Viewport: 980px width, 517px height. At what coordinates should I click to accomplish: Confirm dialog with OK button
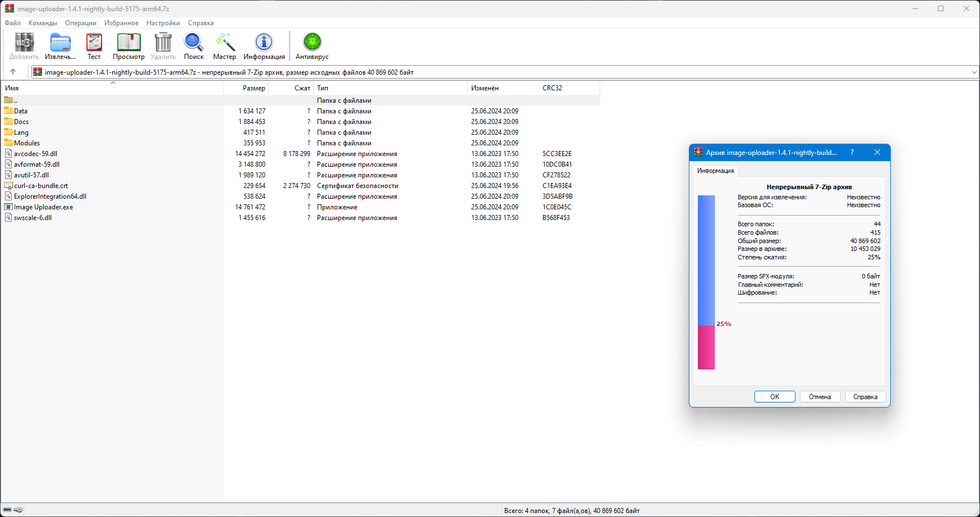point(775,396)
